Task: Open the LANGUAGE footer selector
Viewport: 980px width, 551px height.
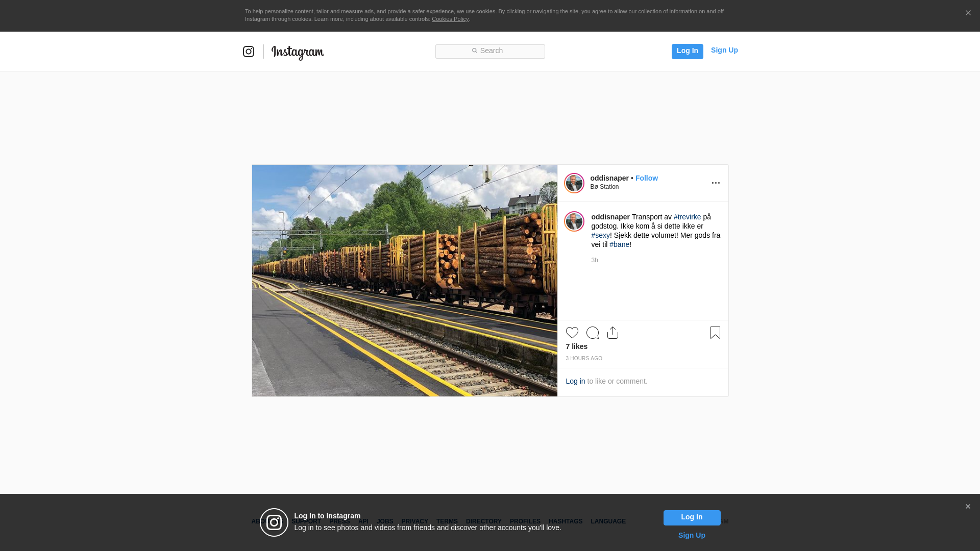Action: [x=608, y=521]
